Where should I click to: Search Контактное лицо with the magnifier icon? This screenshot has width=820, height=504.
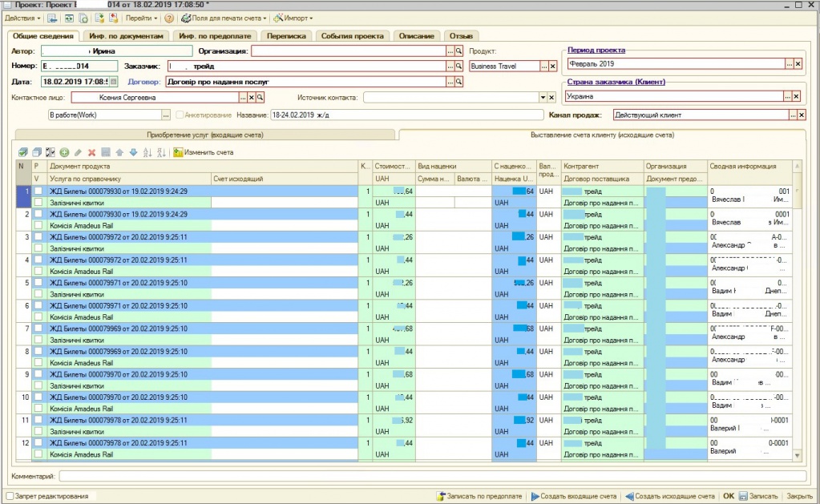pyautogui.click(x=260, y=98)
